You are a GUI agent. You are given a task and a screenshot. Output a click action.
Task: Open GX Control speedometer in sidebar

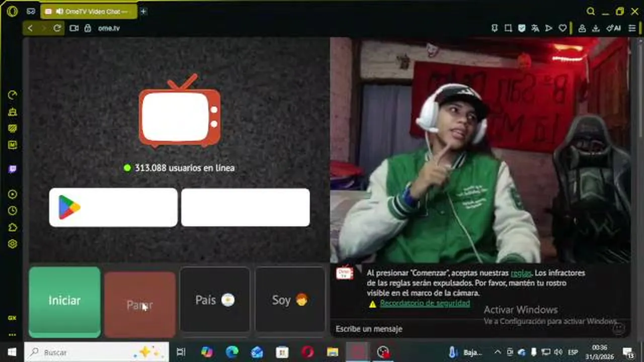[13, 95]
